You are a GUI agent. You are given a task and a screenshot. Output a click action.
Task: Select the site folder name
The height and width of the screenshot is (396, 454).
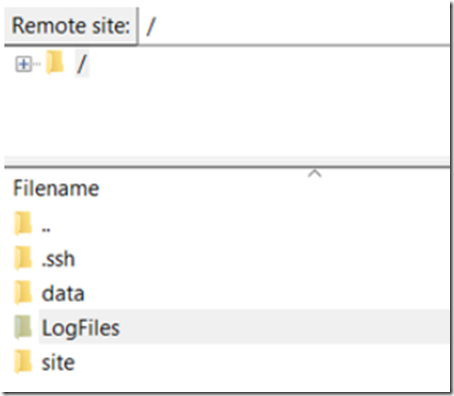point(58,362)
